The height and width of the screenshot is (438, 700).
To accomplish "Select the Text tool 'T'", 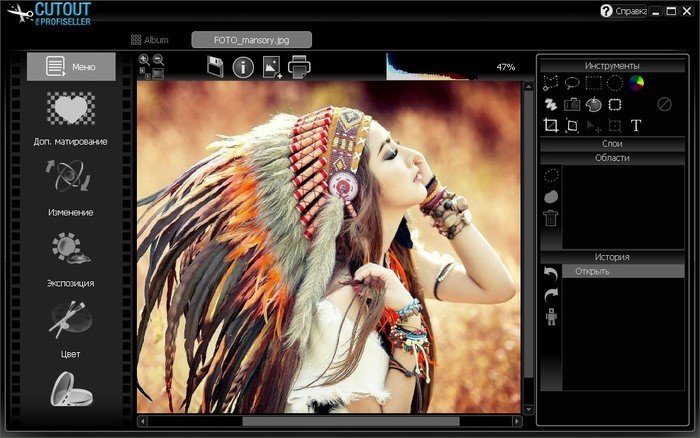I will 636,126.
